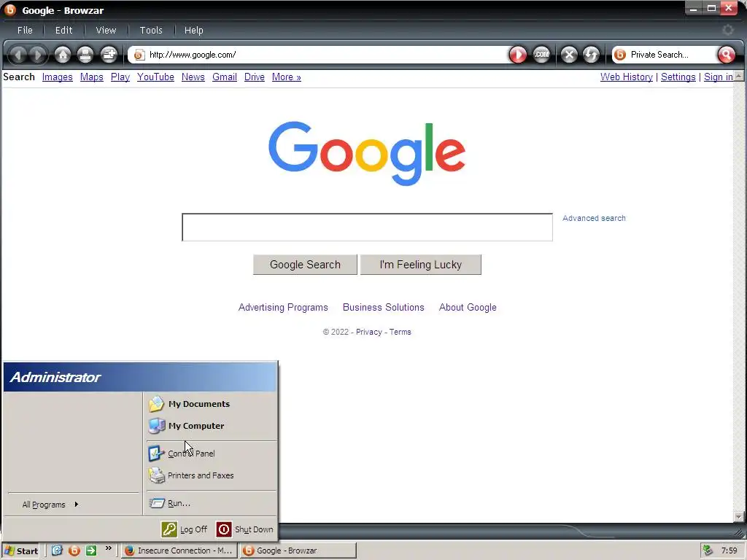Click the Google - Browzar taskbar button
747x560 pixels.
(x=298, y=551)
